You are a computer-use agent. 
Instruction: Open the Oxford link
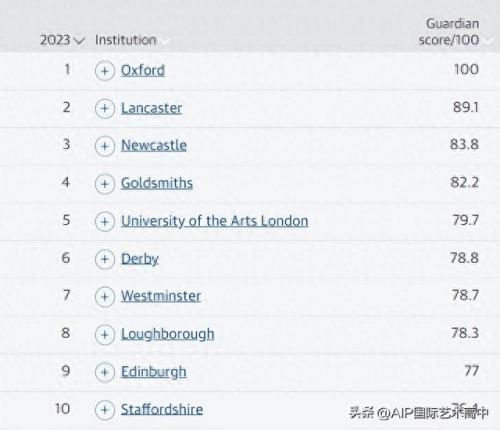[143, 70]
